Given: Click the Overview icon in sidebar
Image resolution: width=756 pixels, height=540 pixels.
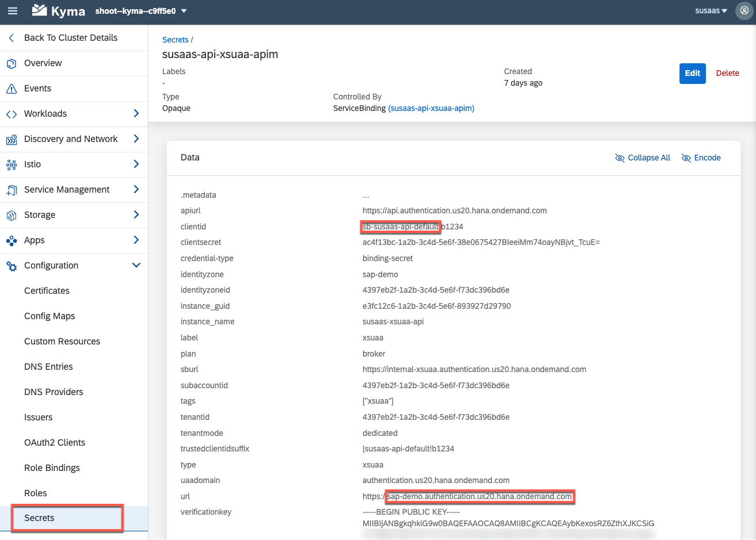Looking at the screenshot, I should (x=12, y=63).
